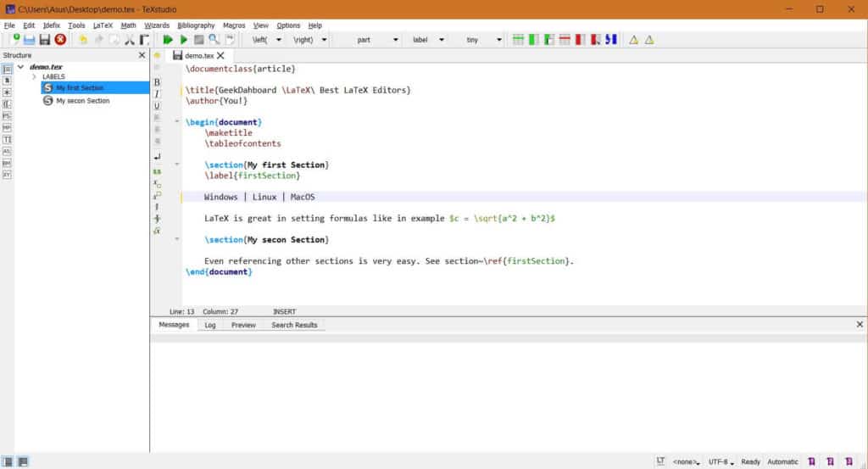Open the \right) delimiter dropdown
This screenshot has height=469, width=868.
point(325,40)
